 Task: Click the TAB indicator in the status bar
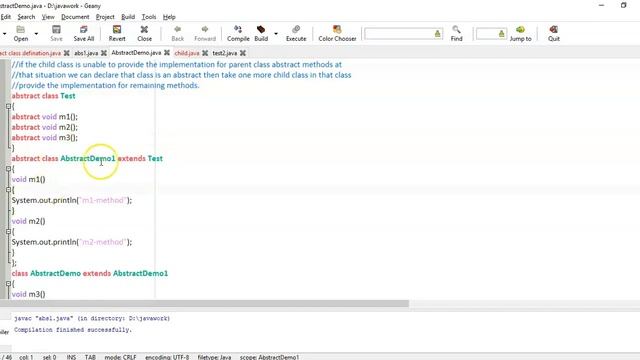pos(90,357)
